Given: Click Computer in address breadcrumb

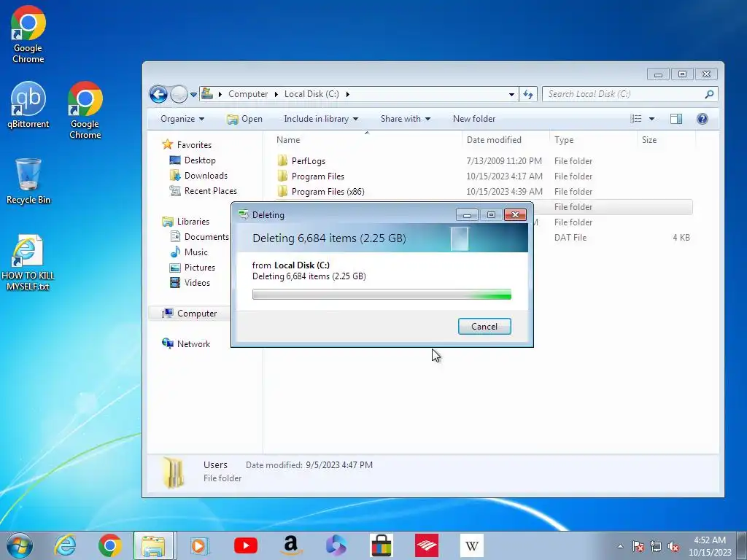Looking at the screenshot, I should (x=248, y=94).
